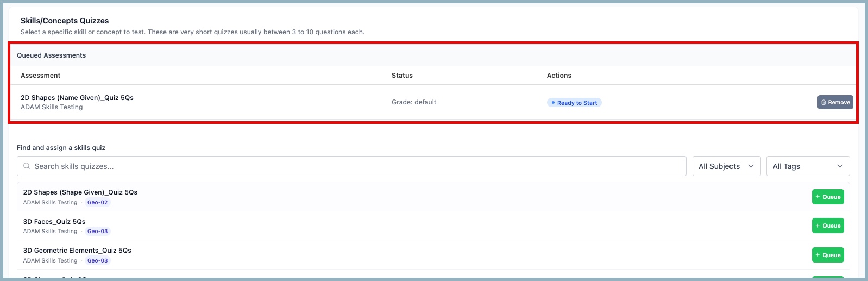
Task: Open the All Subjects dropdown
Action: (x=726, y=166)
